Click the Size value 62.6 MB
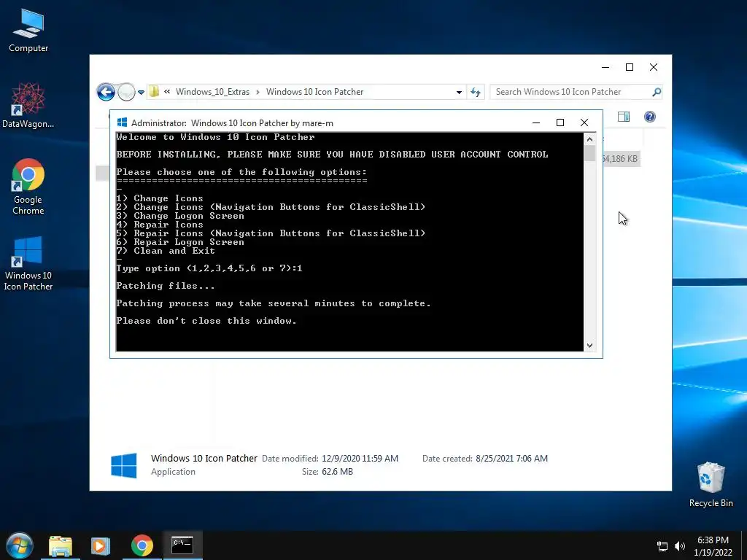Screen dimensions: 747x560 point(337,472)
